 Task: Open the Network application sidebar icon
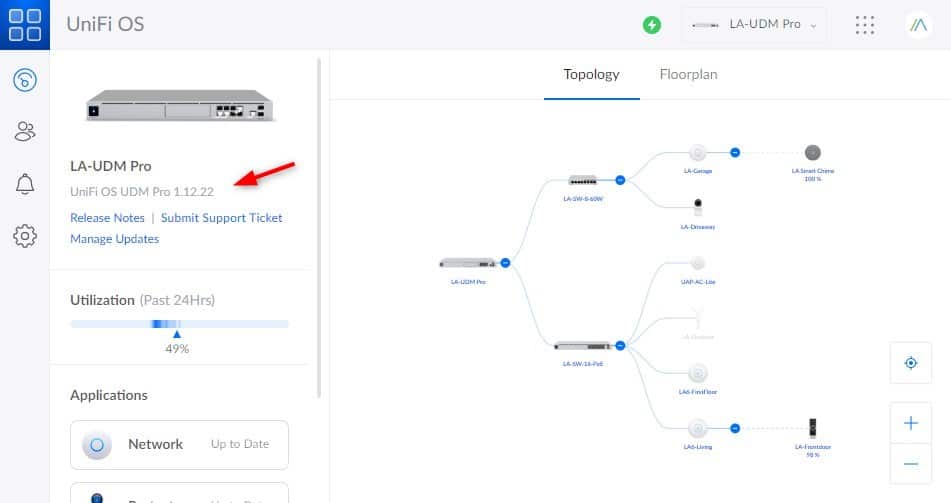pos(25,79)
